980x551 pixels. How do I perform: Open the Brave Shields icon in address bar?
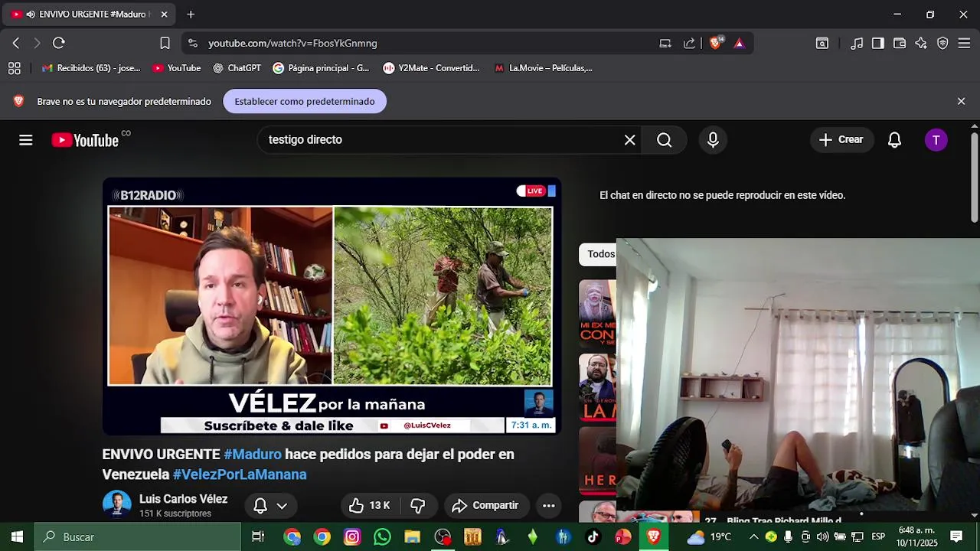(x=715, y=43)
